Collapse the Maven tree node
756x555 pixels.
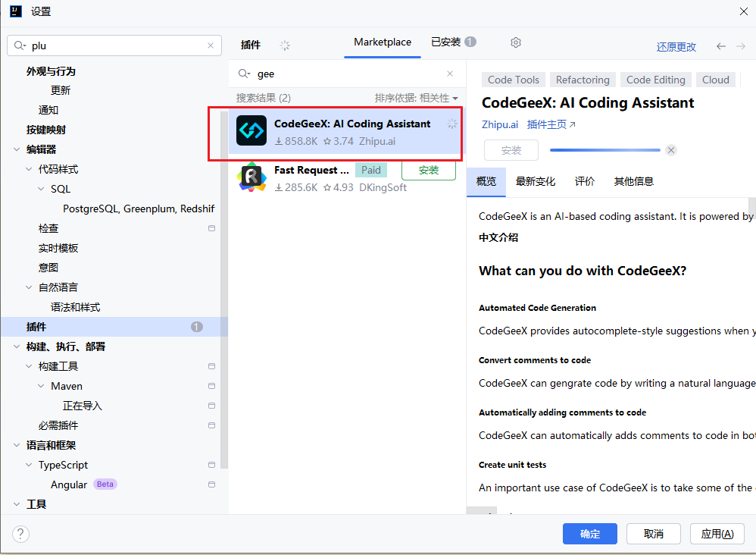point(41,386)
